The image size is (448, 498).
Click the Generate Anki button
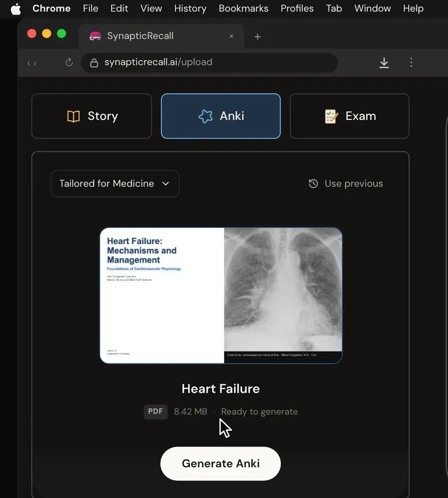tap(221, 464)
